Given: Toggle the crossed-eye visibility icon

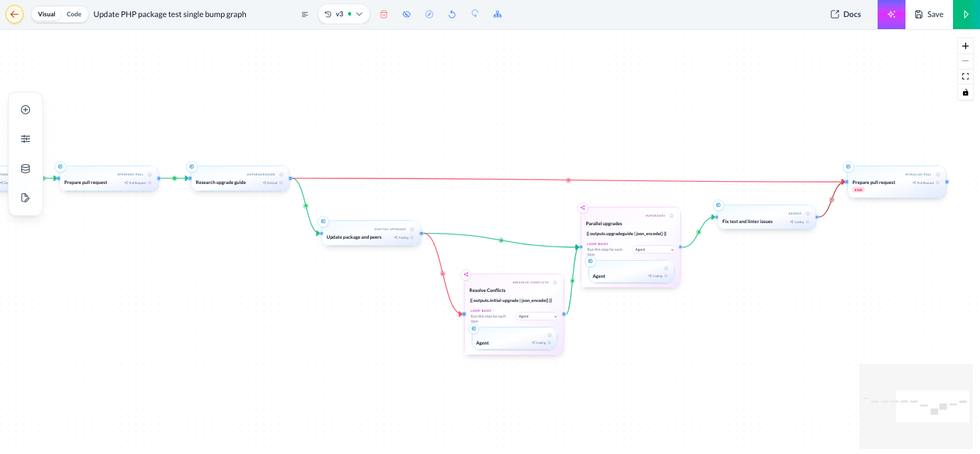Looking at the screenshot, I should point(406,14).
